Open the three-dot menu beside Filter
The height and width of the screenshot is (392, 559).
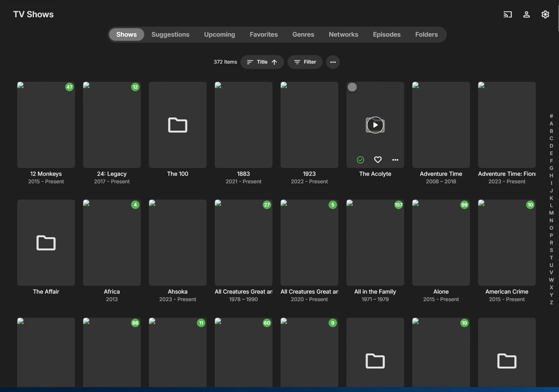tap(333, 62)
